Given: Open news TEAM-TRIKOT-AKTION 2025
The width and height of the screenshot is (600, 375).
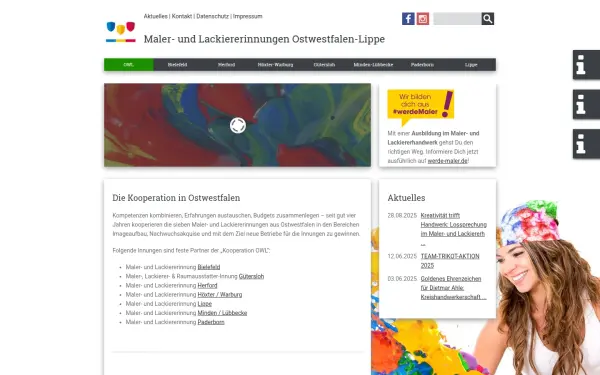Looking at the screenshot, I should click(450, 261).
